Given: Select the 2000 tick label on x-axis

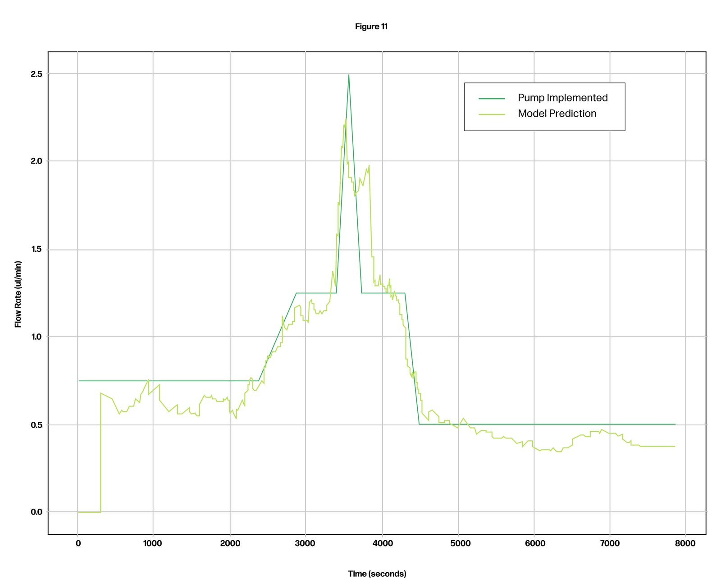Looking at the screenshot, I should point(230,543).
